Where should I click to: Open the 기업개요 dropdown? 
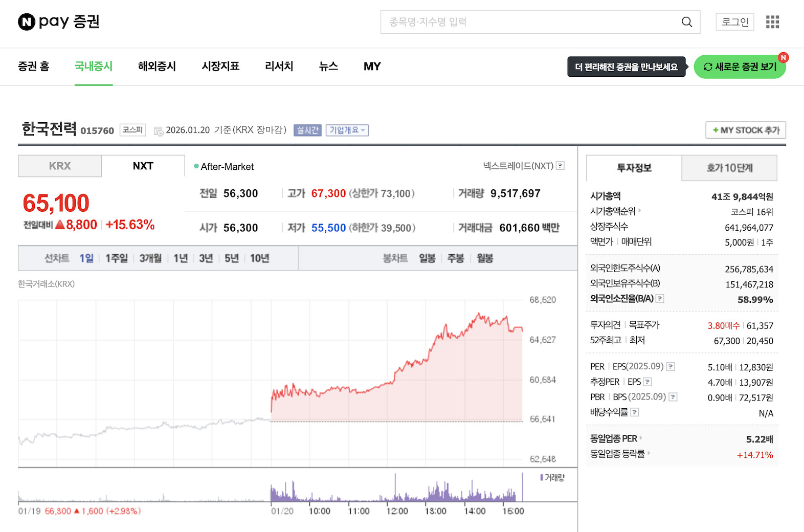(x=347, y=130)
